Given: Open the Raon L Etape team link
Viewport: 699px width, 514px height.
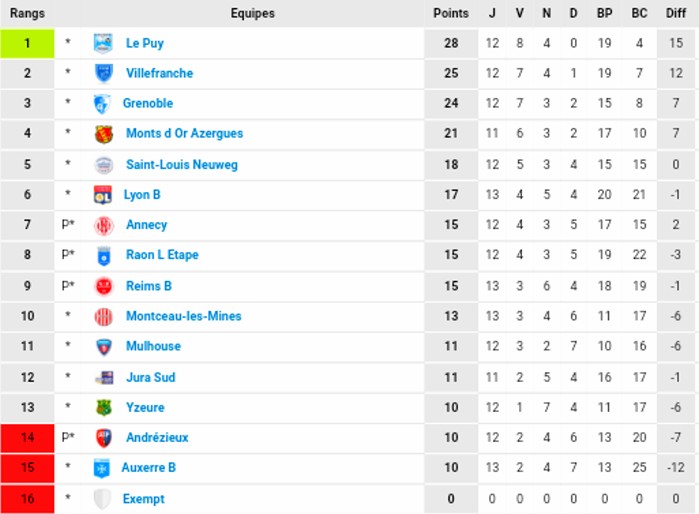Looking at the screenshot, I should [x=162, y=255].
